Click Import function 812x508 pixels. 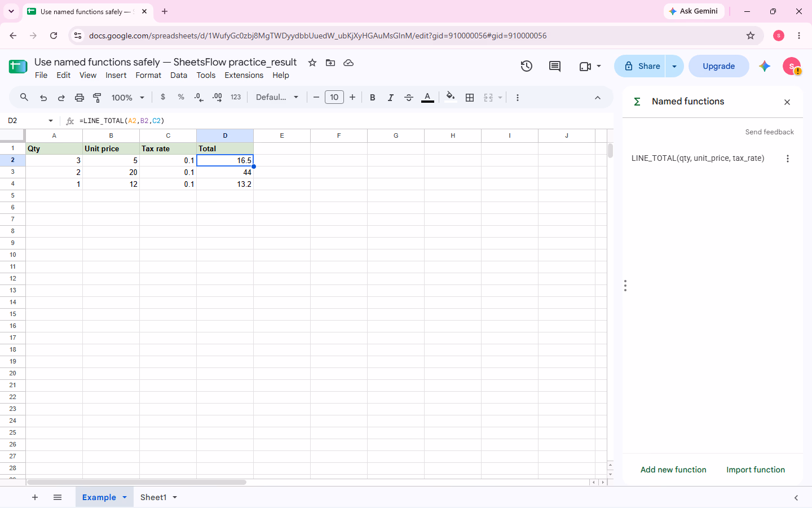click(x=756, y=470)
